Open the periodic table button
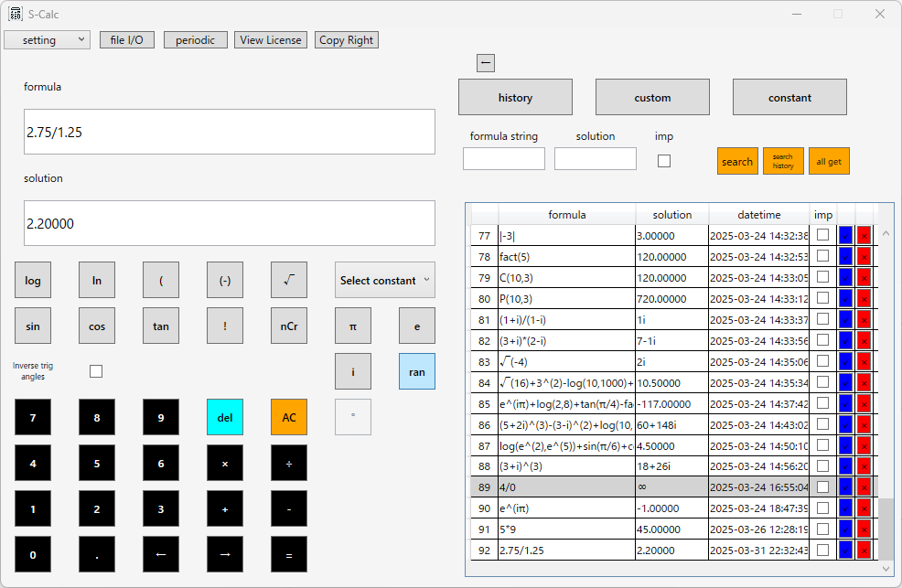Viewport: 902px width, 588px height. pos(195,39)
